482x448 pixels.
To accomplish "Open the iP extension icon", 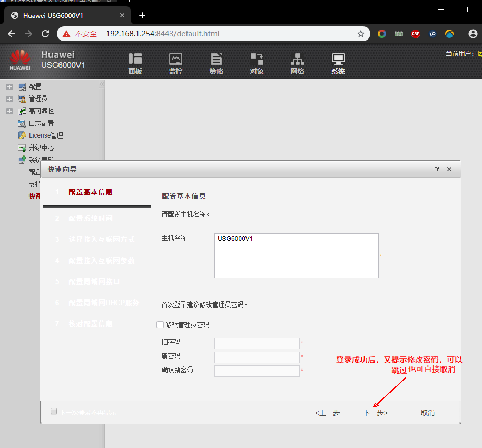I will tap(432, 34).
